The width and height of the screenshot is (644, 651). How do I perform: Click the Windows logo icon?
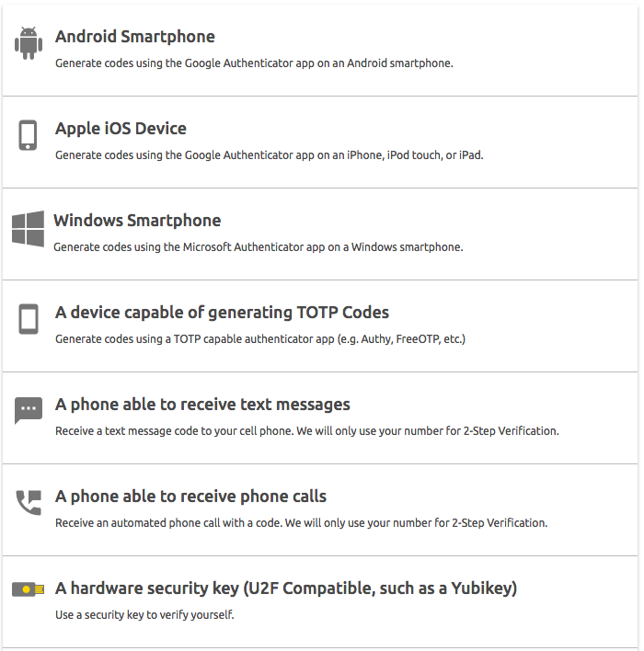click(x=28, y=229)
